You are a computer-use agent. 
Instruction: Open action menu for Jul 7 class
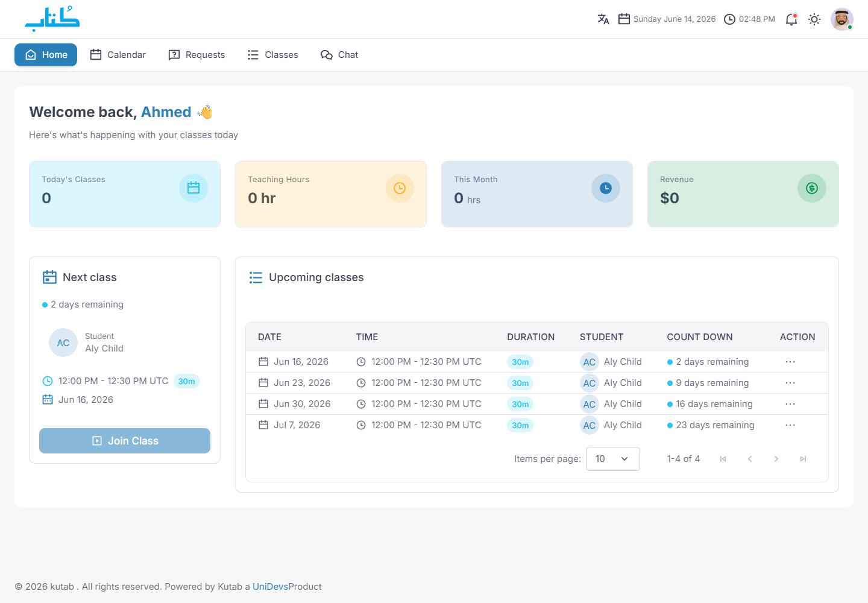point(790,425)
